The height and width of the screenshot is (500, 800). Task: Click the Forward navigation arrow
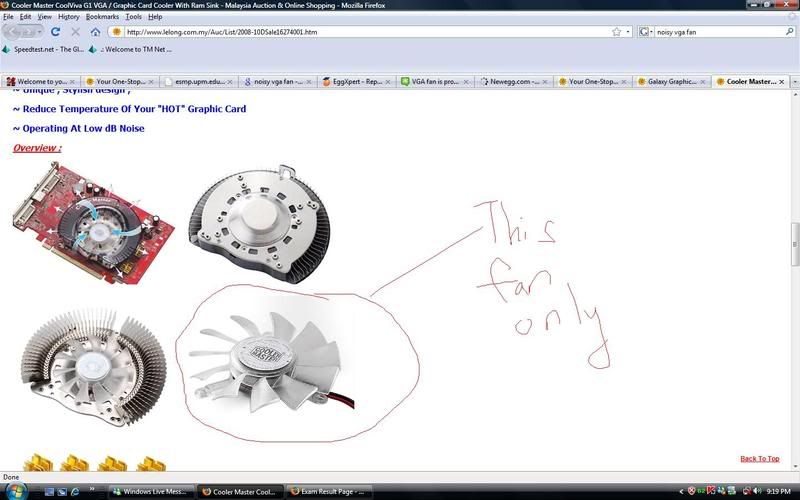pyautogui.click(x=29, y=32)
